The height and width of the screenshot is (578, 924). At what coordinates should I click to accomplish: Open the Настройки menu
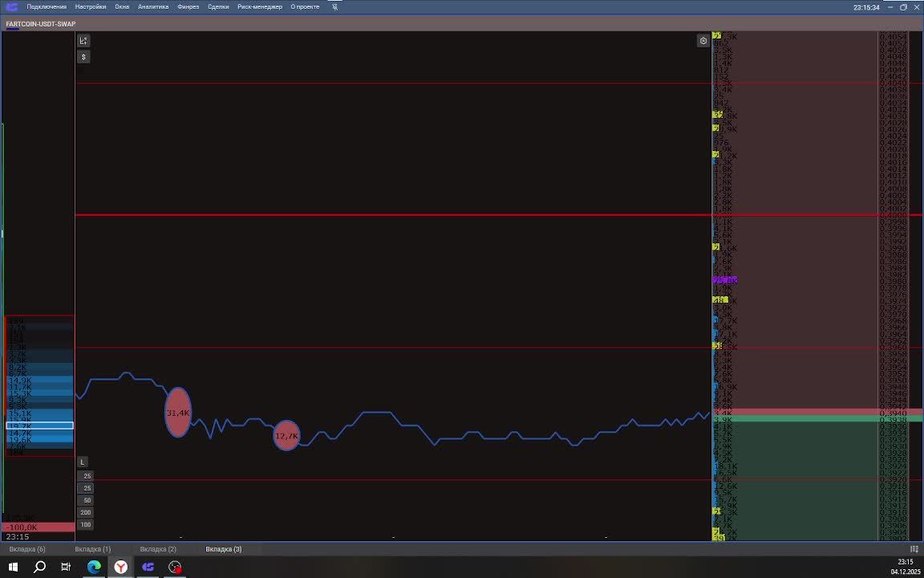pyautogui.click(x=91, y=7)
